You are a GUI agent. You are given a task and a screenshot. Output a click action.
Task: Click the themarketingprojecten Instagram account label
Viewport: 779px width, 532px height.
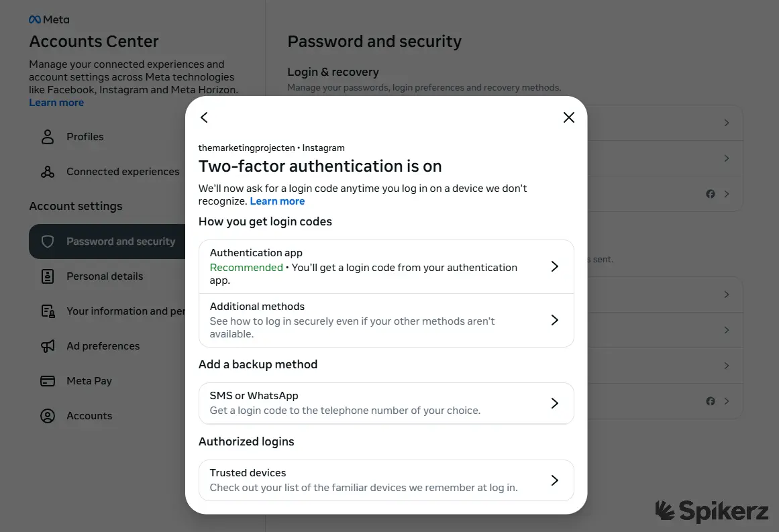(x=271, y=148)
